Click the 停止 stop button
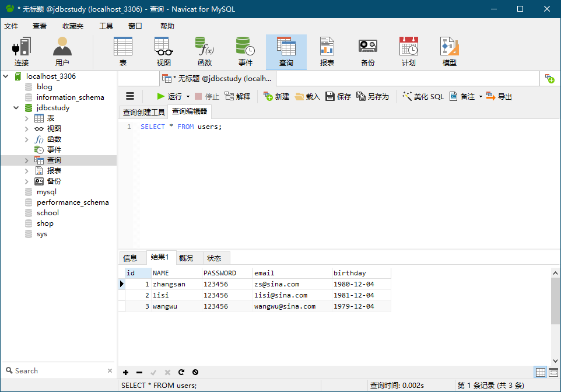The height and width of the screenshot is (392, 561). coord(207,96)
